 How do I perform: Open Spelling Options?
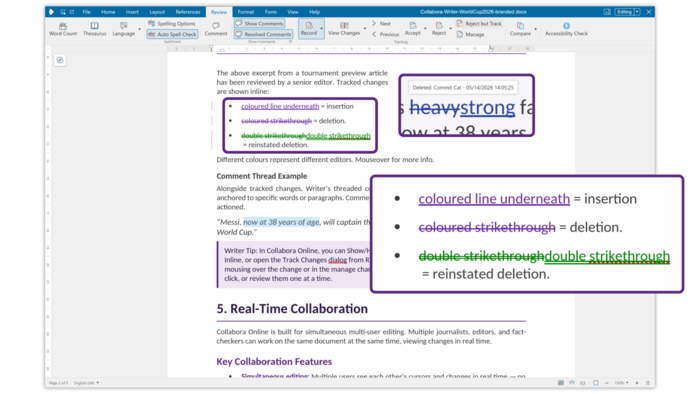(x=172, y=24)
